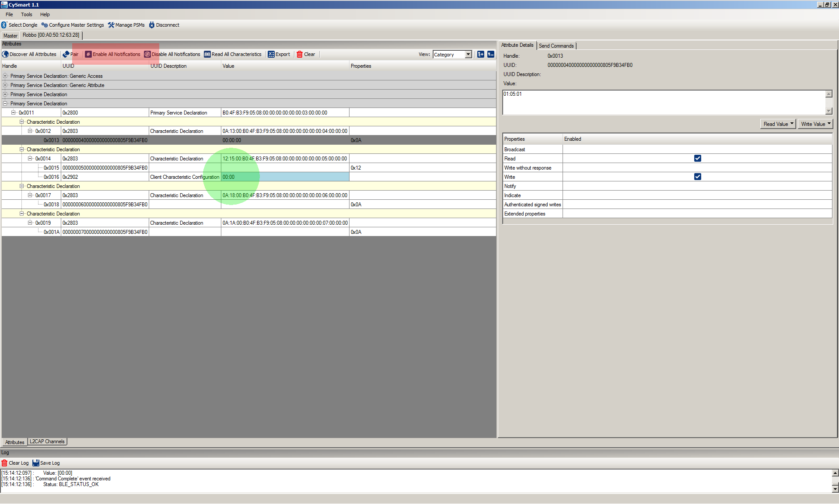Switch to the Send Commands tab
The width and height of the screenshot is (839, 504).
556,46
